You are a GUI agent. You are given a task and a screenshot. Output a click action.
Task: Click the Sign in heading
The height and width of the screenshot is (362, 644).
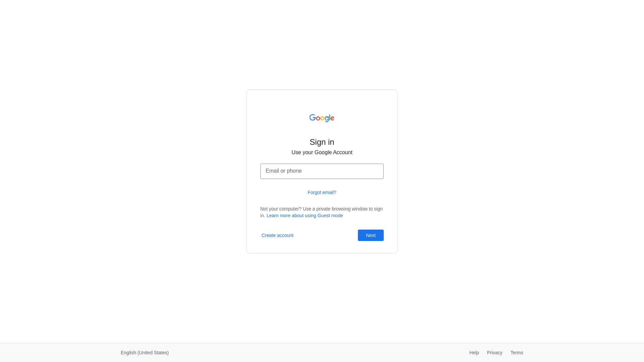[x=322, y=142]
